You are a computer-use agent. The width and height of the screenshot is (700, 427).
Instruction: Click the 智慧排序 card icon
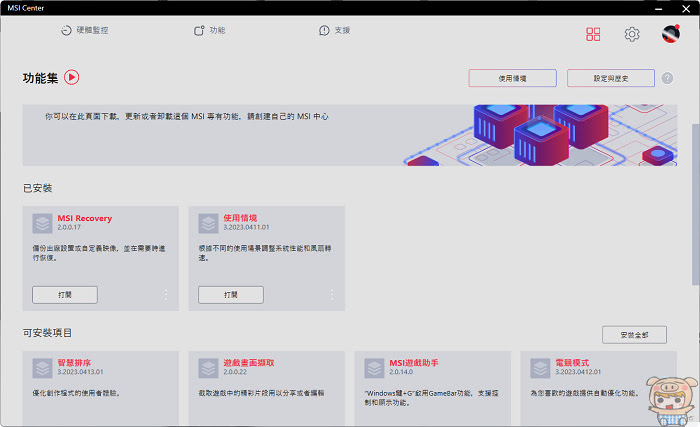click(x=42, y=368)
